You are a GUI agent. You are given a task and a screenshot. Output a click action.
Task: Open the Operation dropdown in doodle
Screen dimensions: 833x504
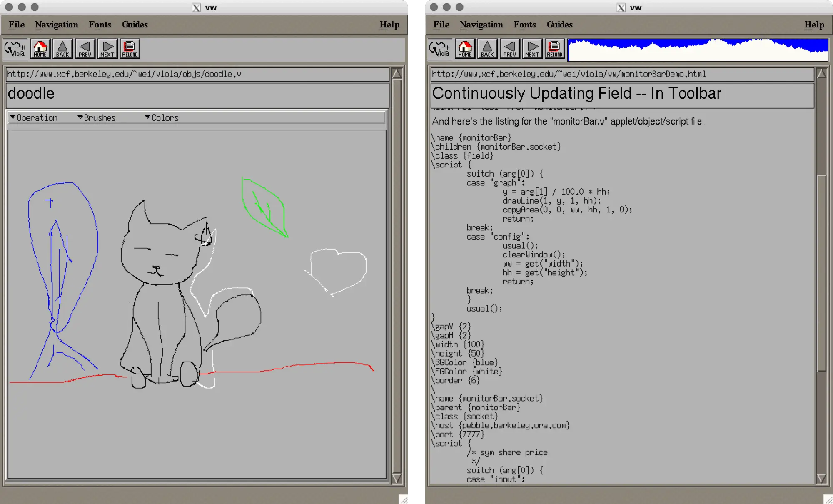click(34, 118)
